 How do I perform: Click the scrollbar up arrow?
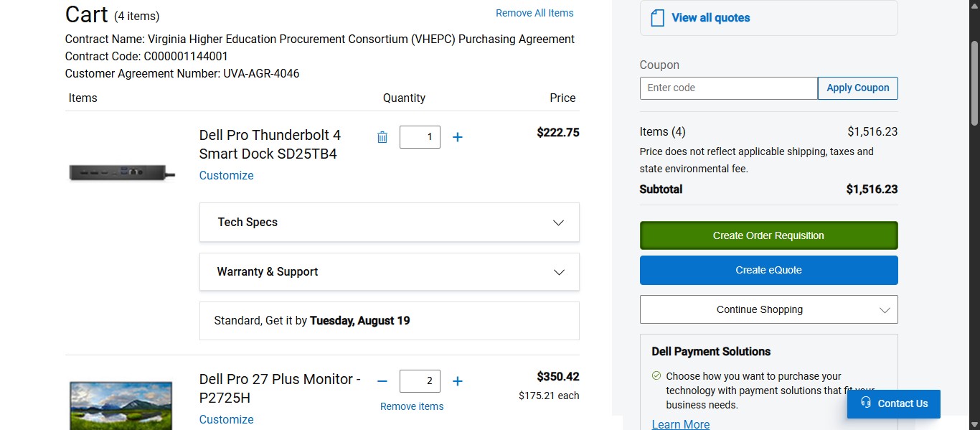click(974, 6)
